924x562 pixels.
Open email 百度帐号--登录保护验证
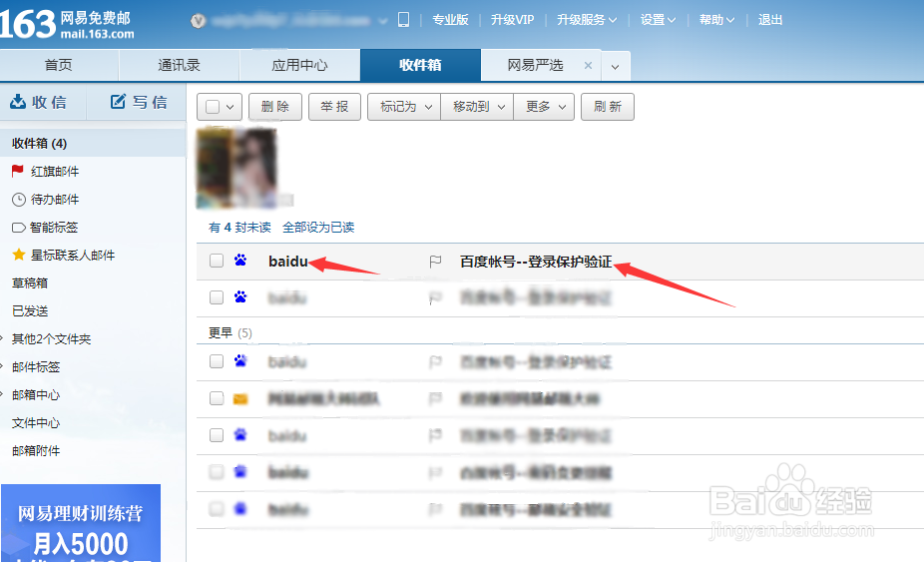click(536, 262)
